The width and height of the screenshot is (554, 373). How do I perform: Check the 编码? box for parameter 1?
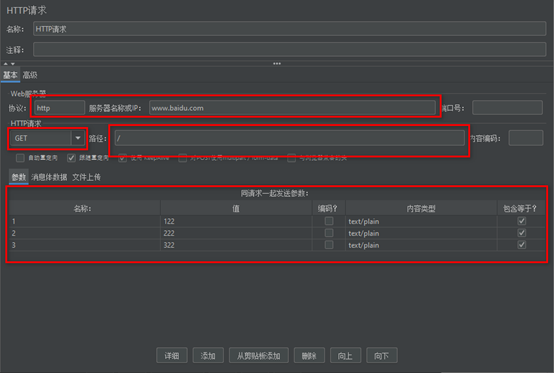point(329,221)
